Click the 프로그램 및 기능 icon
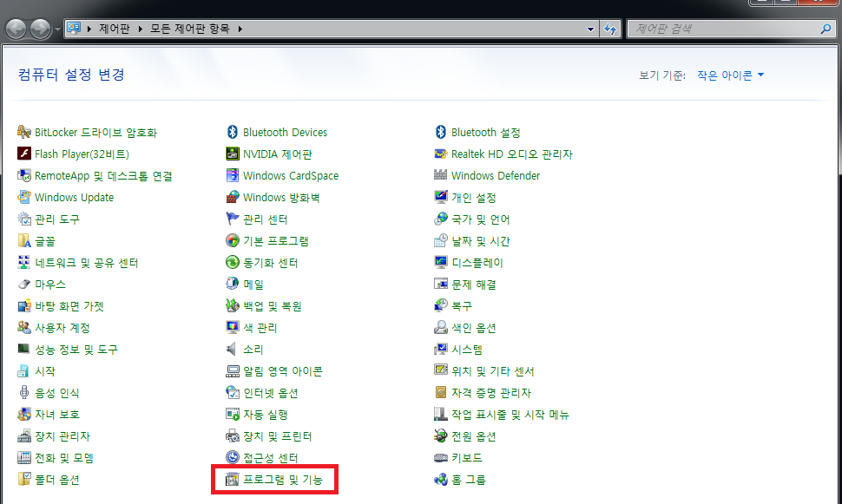This screenshot has width=842, height=504. click(232, 480)
